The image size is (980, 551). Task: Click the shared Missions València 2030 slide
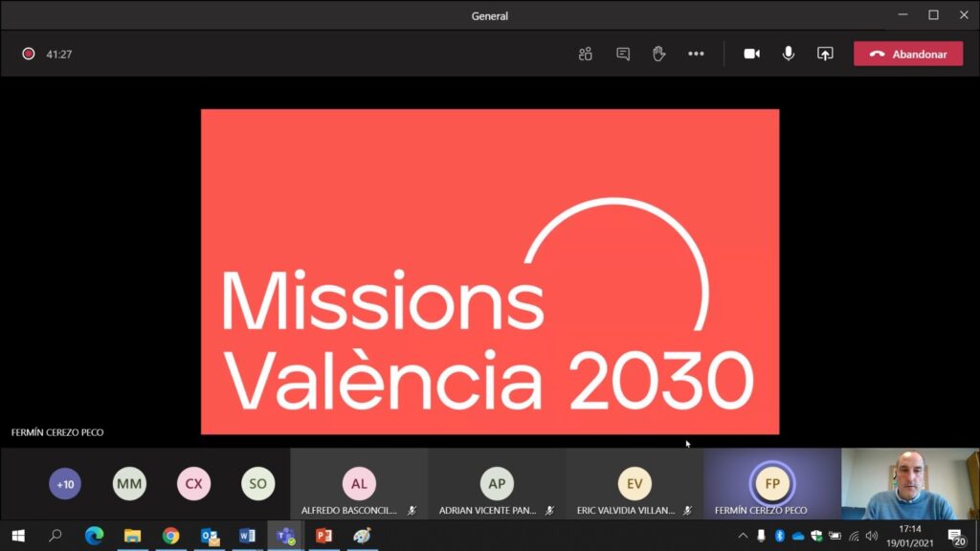click(x=490, y=272)
